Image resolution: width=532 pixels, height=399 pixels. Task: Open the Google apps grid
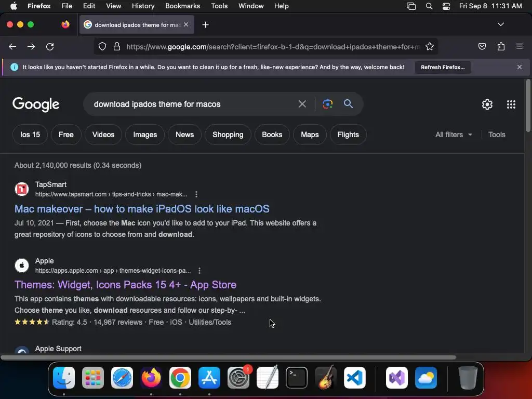click(511, 104)
